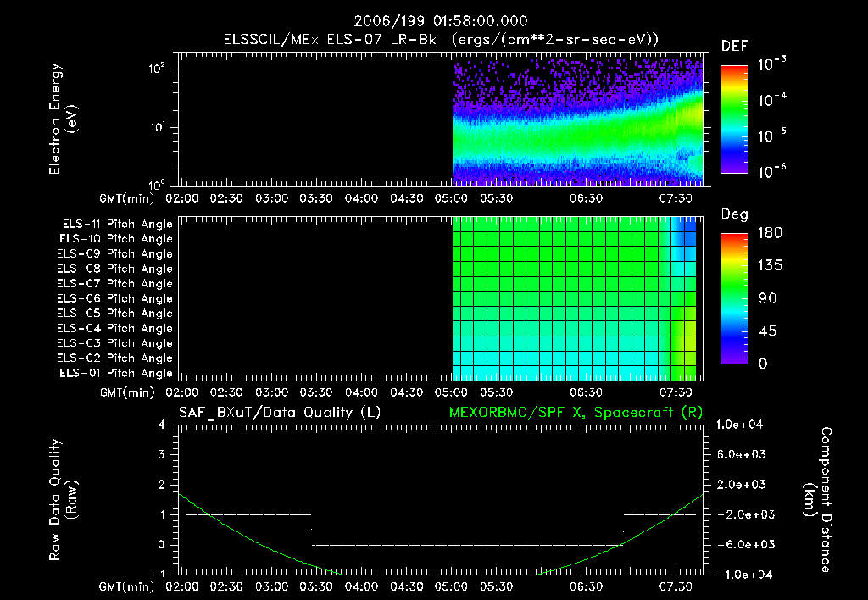Click the 2.0e+03 distance axis value
The image size is (868, 600).
tap(742, 484)
